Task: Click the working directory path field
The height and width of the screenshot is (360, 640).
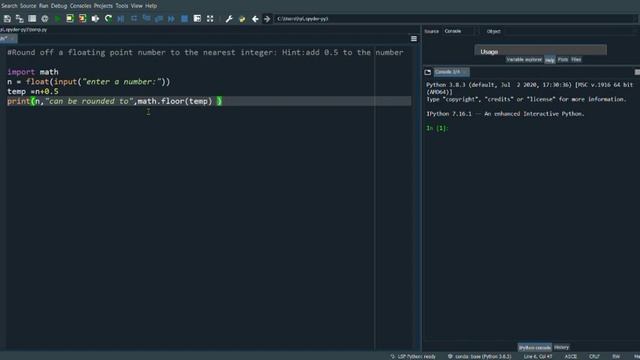Action: [x=454, y=19]
